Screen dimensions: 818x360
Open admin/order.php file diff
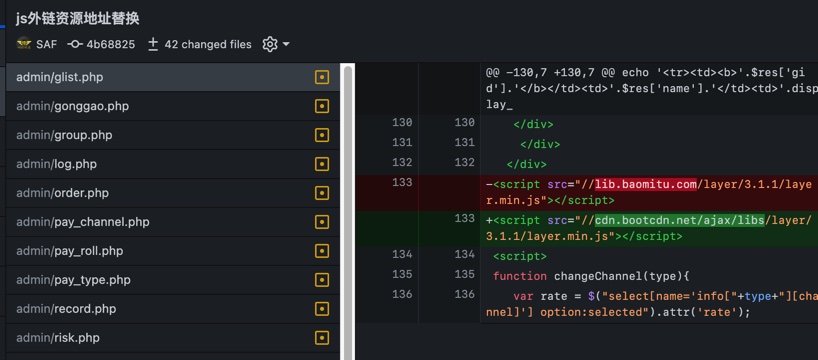(173, 193)
